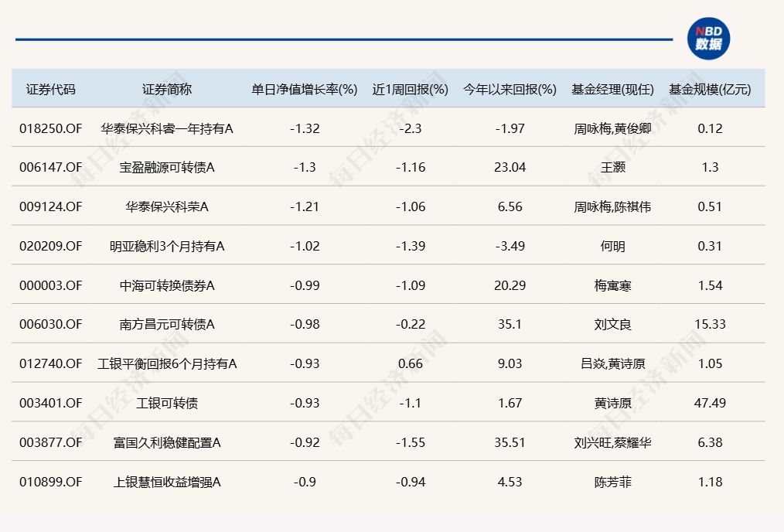The image size is (784, 532).
Task: Select fund manager 何明
Action: click(x=613, y=246)
